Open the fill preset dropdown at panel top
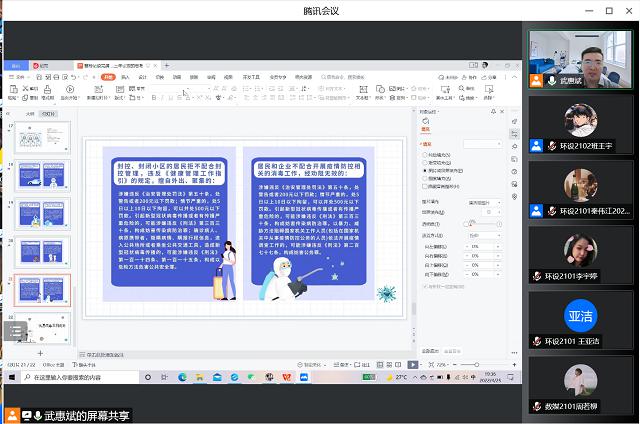This screenshot has width=640, height=424. pos(482,144)
